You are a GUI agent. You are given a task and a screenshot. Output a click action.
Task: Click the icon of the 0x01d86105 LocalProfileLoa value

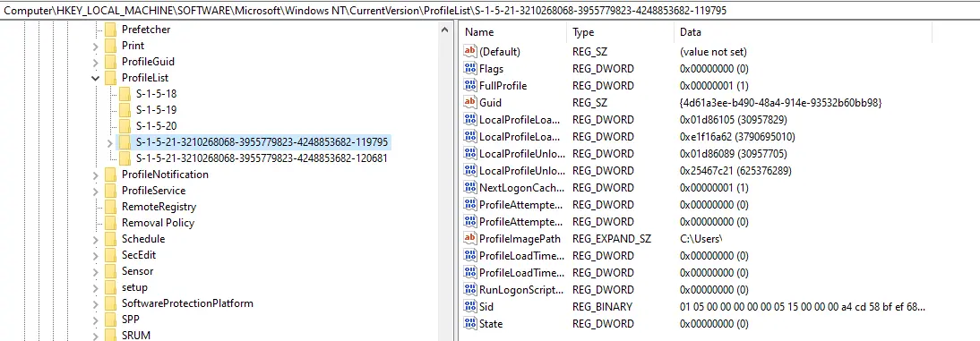click(x=470, y=119)
